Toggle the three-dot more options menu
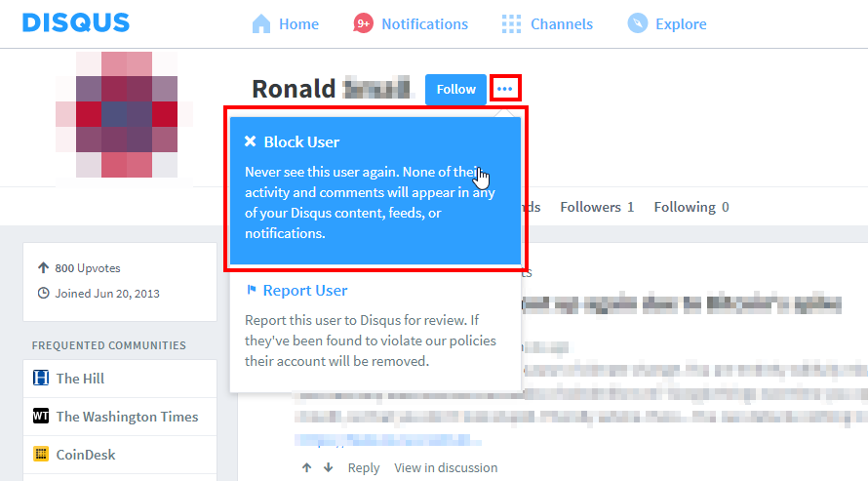 click(x=504, y=89)
